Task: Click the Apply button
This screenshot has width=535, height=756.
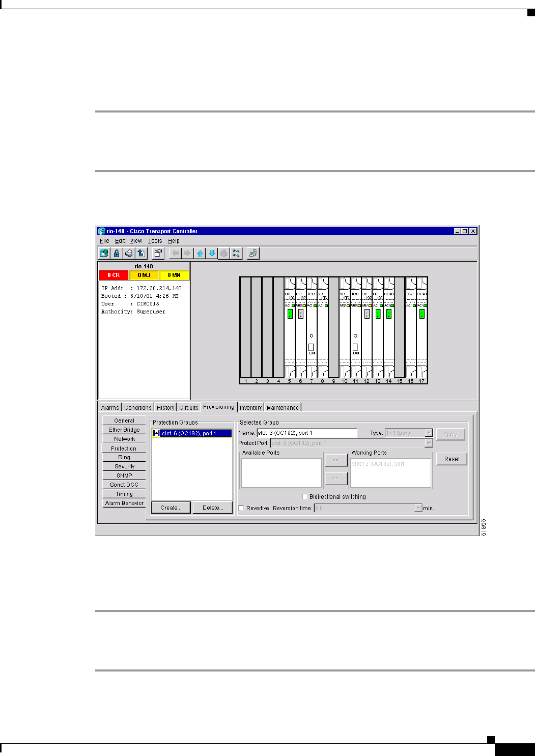Action: [450, 434]
